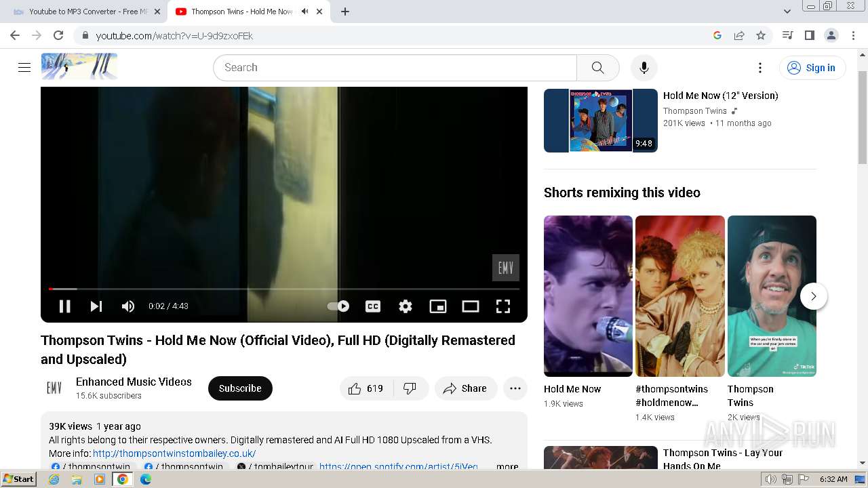Image resolution: width=868 pixels, height=488 pixels.
Task: Open the Spotify artist link
Action: pyautogui.click(x=399, y=466)
